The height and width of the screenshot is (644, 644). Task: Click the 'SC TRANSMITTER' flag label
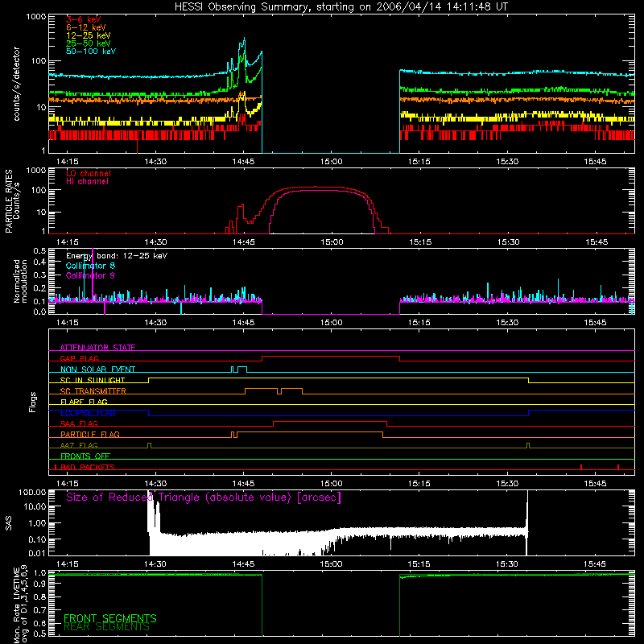(x=93, y=391)
